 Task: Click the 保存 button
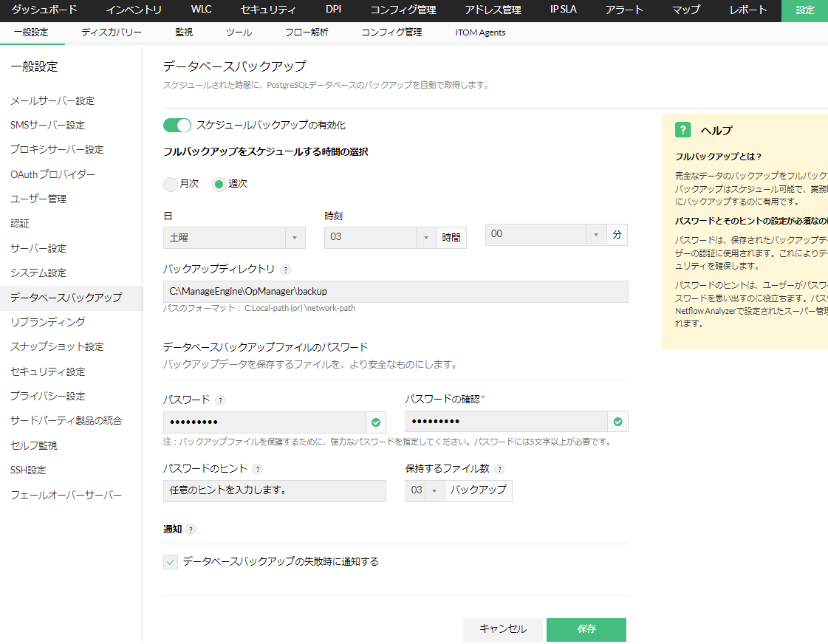point(586,629)
